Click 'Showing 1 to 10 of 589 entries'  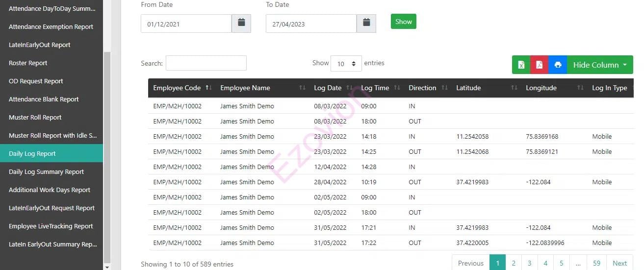[x=187, y=264]
